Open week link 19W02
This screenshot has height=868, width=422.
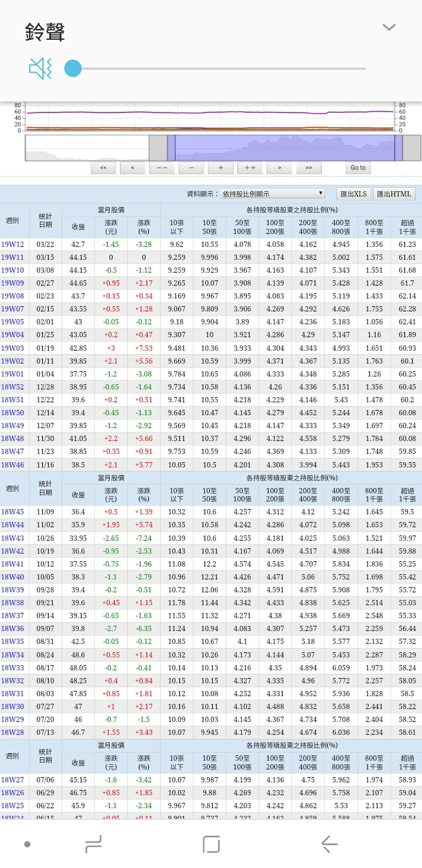pyautogui.click(x=12, y=361)
